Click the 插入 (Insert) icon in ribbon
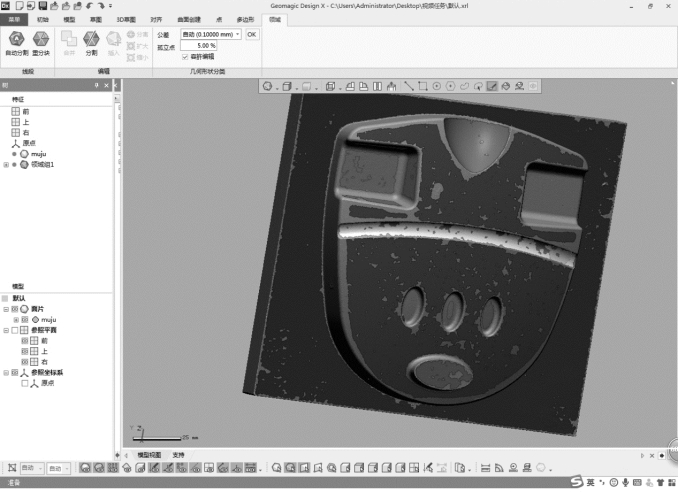Viewport: 678px width, 492px height. click(x=114, y=39)
